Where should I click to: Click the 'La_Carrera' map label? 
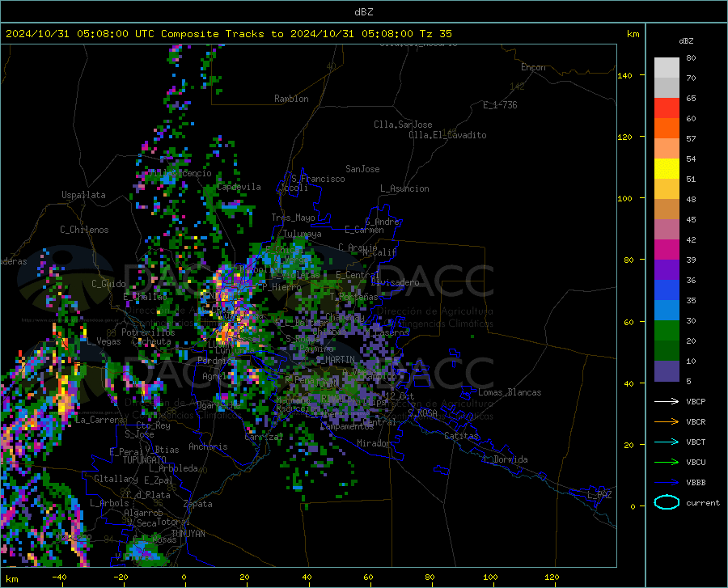[x=99, y=420]
